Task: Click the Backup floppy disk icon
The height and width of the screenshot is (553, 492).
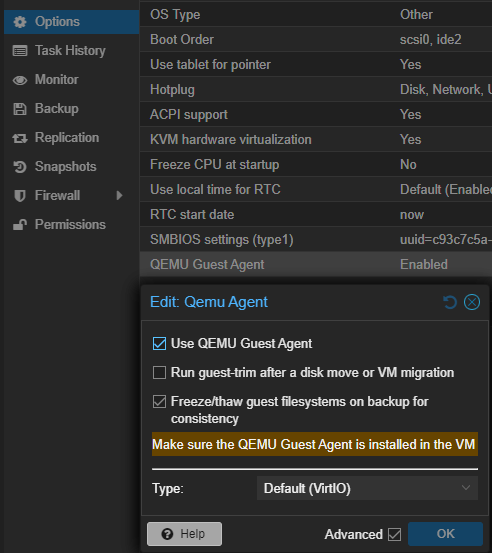Action: (x=20, y=109)
